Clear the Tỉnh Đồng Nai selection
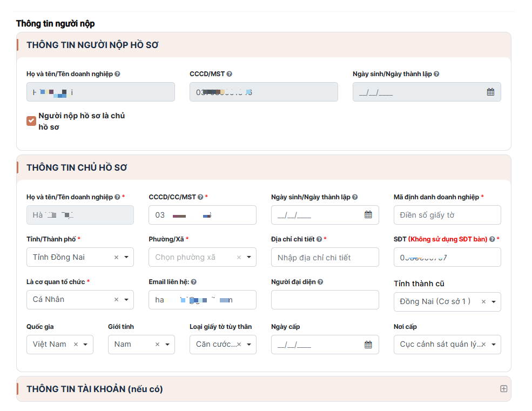The width and height of the screenshot is (532, 411). pyautogui.click(x=116, y=258)
